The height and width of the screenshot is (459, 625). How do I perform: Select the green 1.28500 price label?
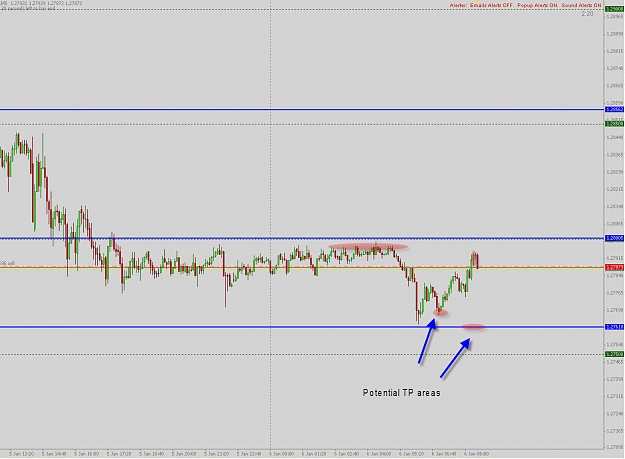pyautogui.click(x=614, y=124)
